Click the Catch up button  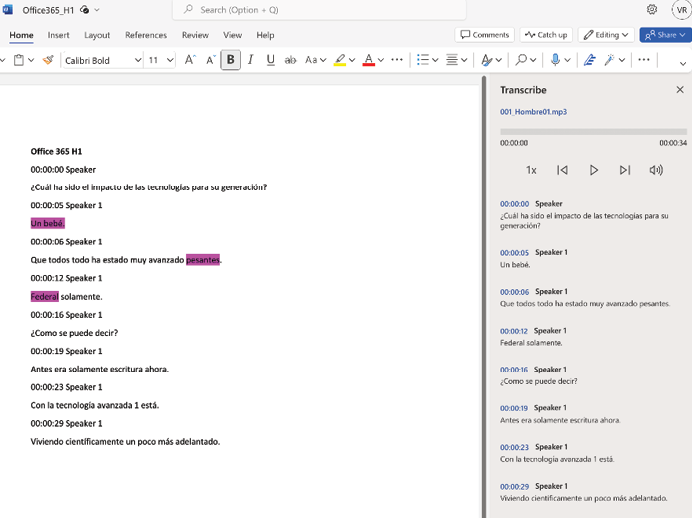(545, 34)
